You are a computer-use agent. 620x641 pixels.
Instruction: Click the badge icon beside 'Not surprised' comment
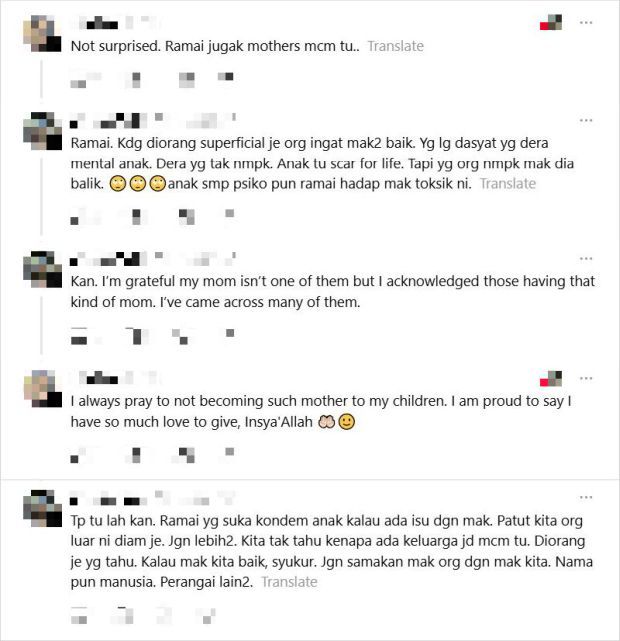(x=550, y=22)
